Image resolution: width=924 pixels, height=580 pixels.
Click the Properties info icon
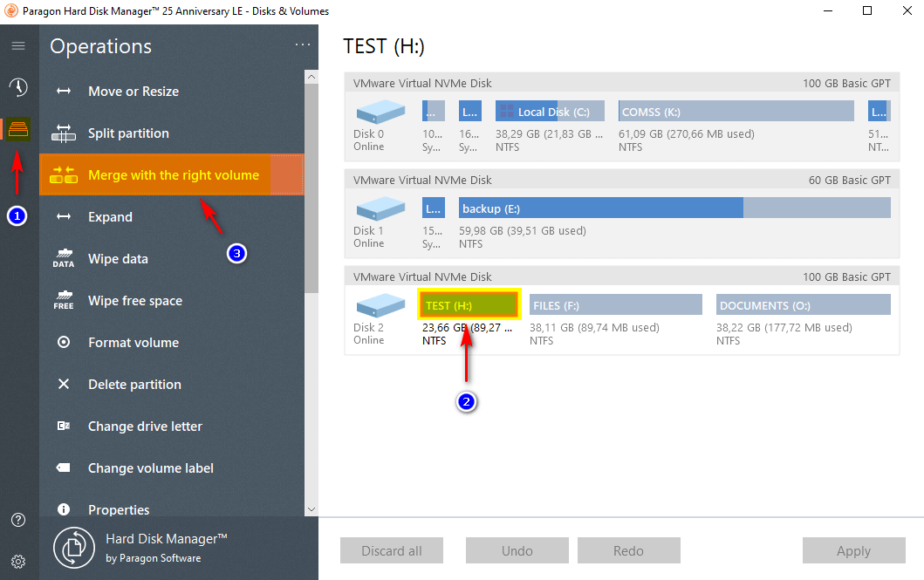coord(64,509)
